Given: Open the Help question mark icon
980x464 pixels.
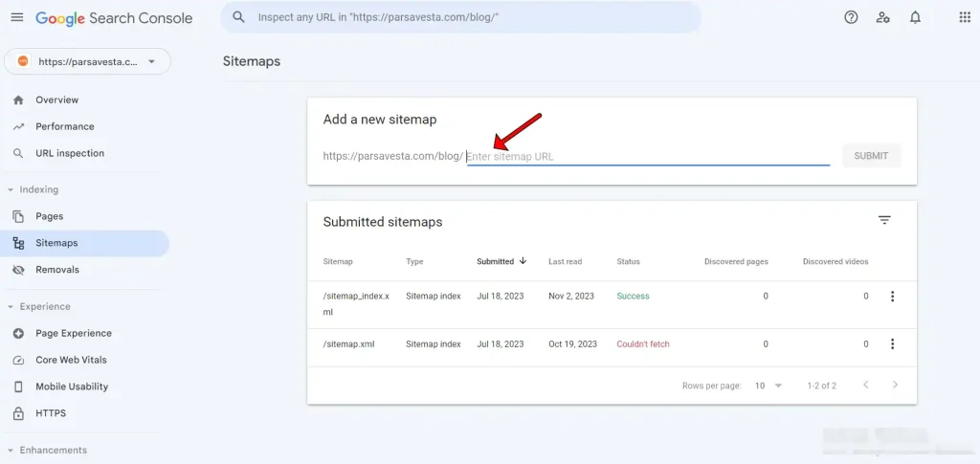Looking at the screenshot, I should 851,17.
